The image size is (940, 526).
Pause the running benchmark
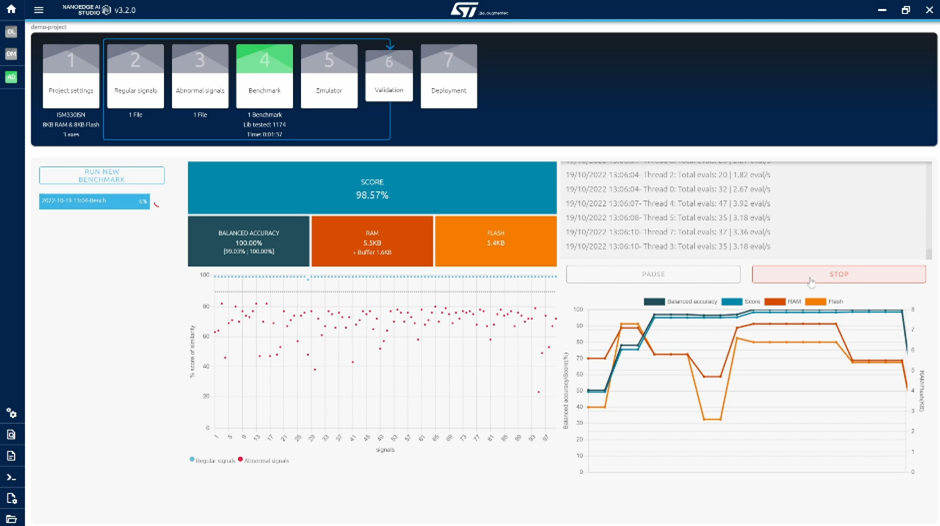tap(653, 274)
